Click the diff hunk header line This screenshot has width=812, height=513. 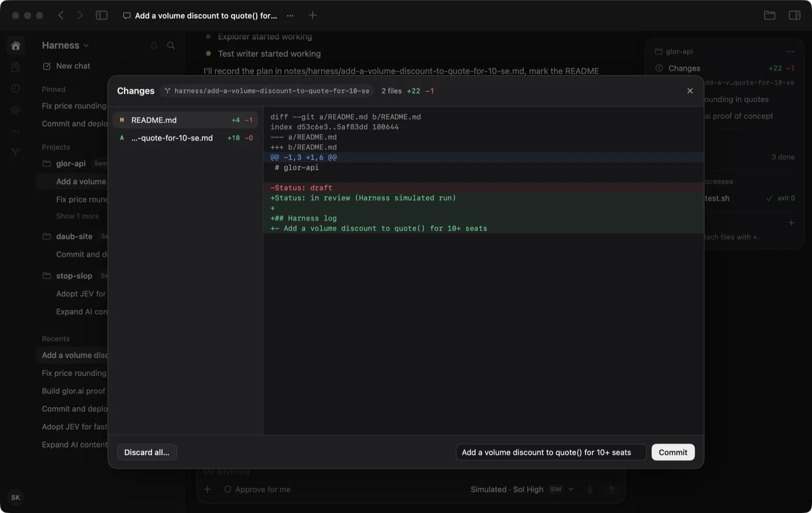(x=483, y=157)
